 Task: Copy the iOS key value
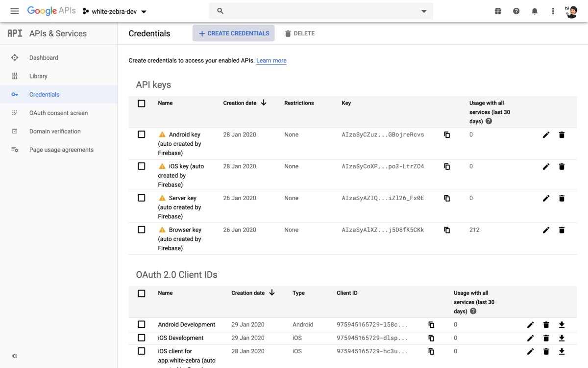pyautogui.click(x=447, y=166)
